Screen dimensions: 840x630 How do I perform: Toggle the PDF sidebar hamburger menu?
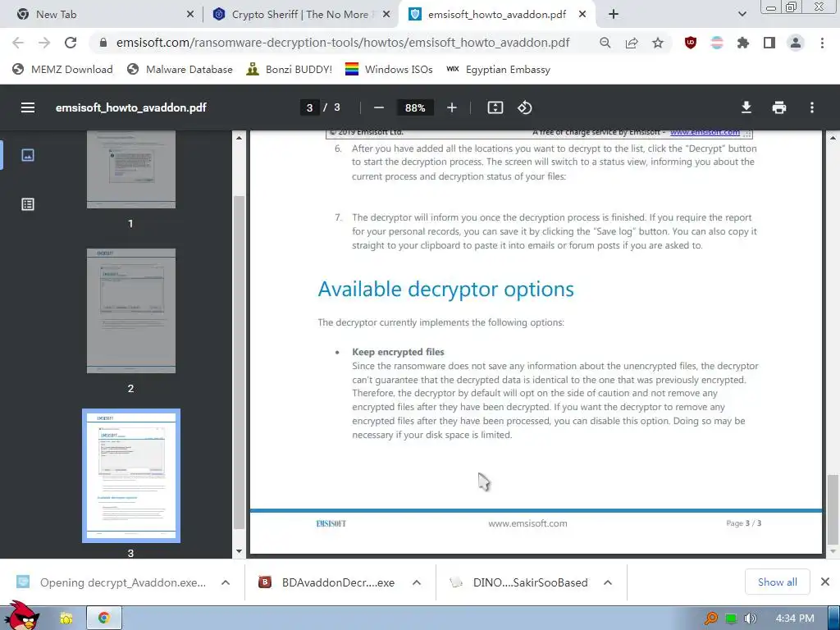click(28, 107)
